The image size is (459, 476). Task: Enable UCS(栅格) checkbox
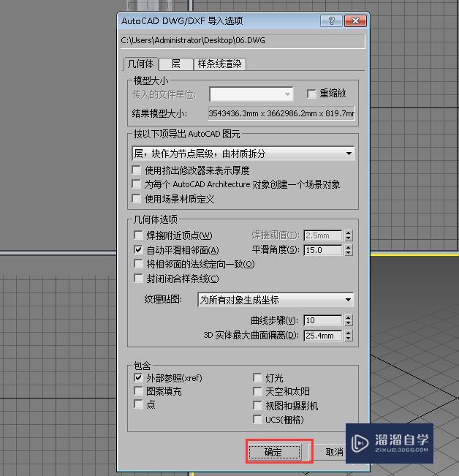pyautogui.click(x=257, y=419)
